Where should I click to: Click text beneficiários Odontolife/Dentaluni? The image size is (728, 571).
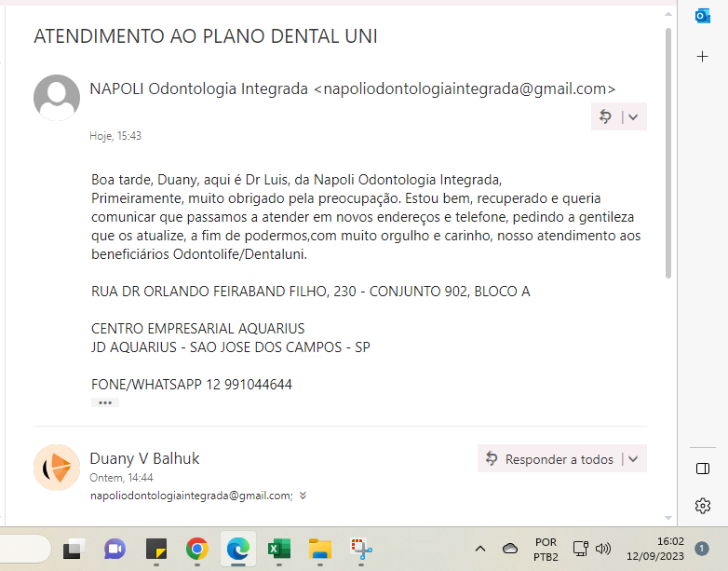[198, 254]
